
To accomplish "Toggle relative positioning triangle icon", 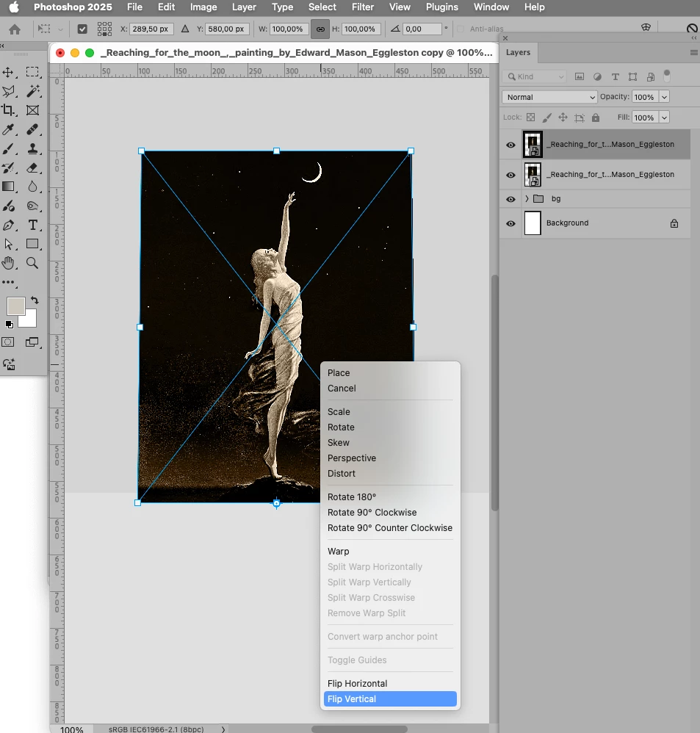I will pos(185,29).
